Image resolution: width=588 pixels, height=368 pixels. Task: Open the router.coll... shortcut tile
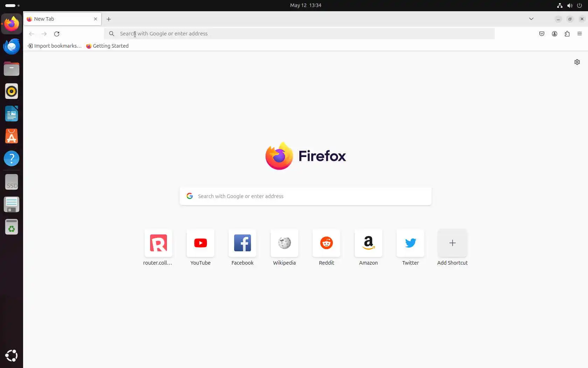[158, 247]
